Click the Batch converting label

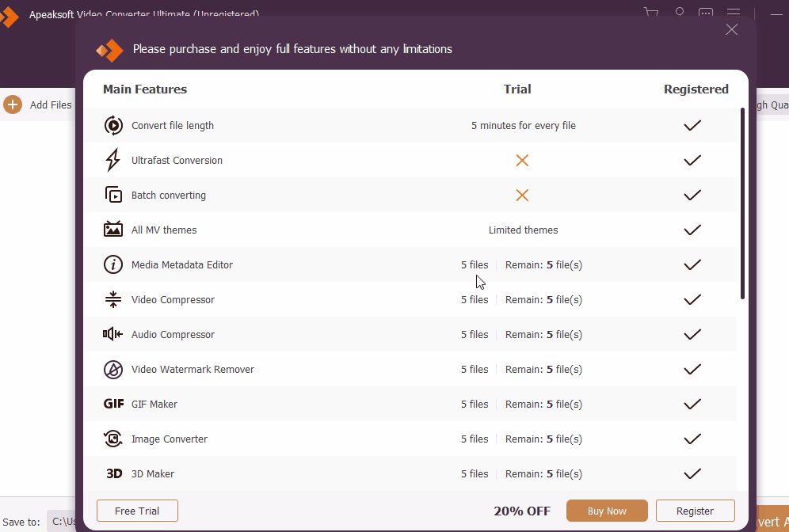click(169, 195)
